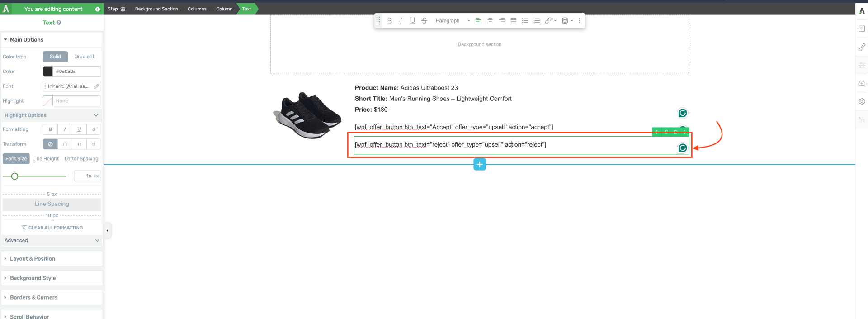868x319 pixels.
Task: Duplicate the selected text element
Action: [x=666, y=132]
